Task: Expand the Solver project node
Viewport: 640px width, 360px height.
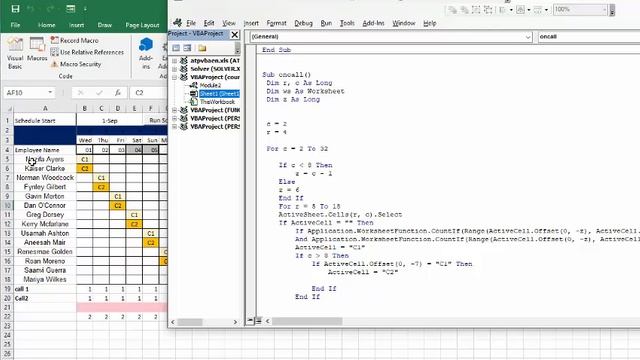Action: pos(175,69)
